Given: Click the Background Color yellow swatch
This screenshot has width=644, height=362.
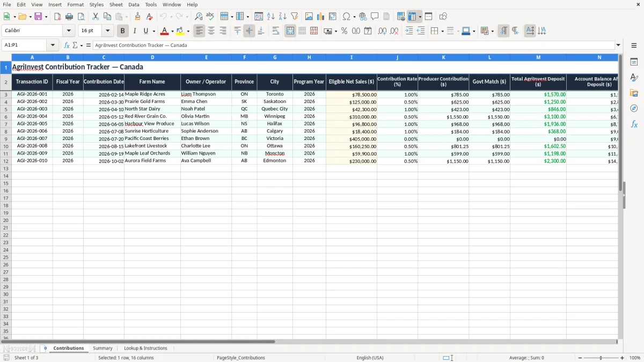Looking at the screenshot, I should [x=180, y=31].
